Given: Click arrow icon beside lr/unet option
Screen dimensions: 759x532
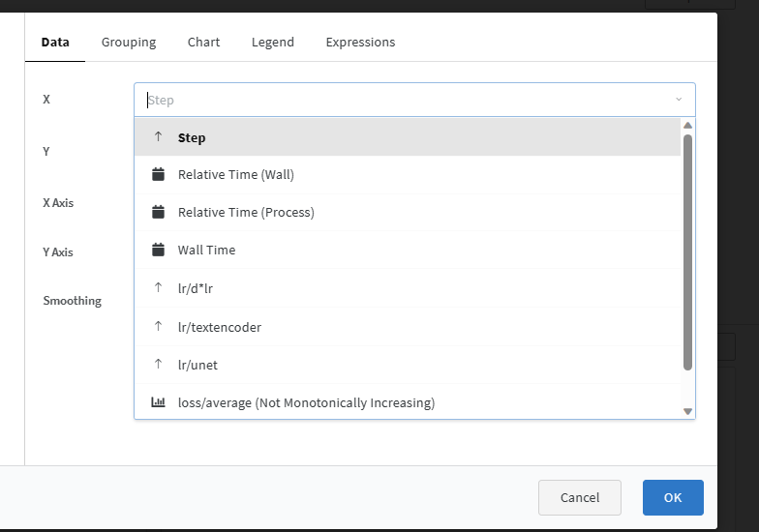Looking at the screenshot, I should tap(158, 364).
